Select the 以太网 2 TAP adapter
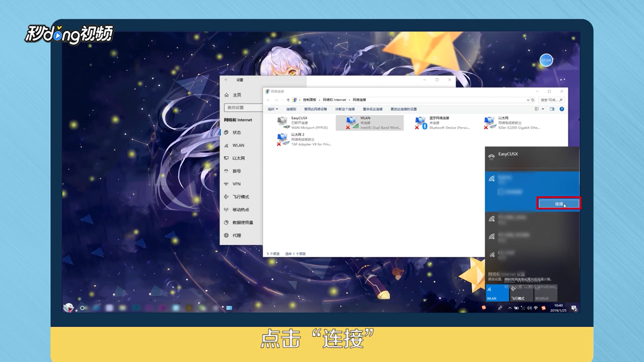This screenshot has width=644, height=362. coord(304,139)
